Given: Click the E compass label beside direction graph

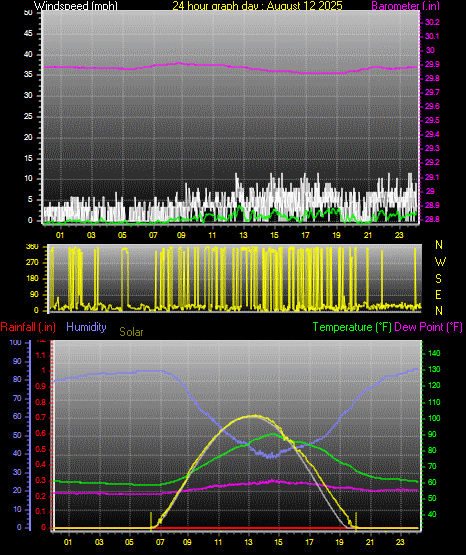Looking at the screenshot, I should (x=438, y=294).
